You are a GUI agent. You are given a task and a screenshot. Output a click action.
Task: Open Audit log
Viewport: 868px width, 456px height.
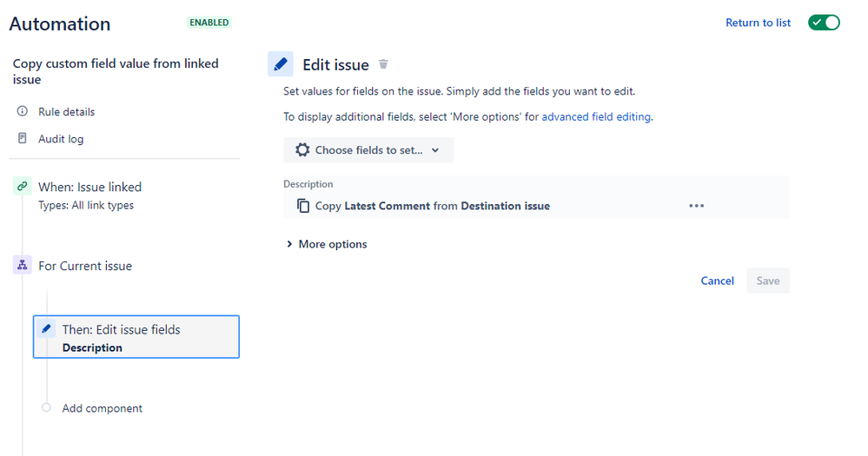coord(61,139)
